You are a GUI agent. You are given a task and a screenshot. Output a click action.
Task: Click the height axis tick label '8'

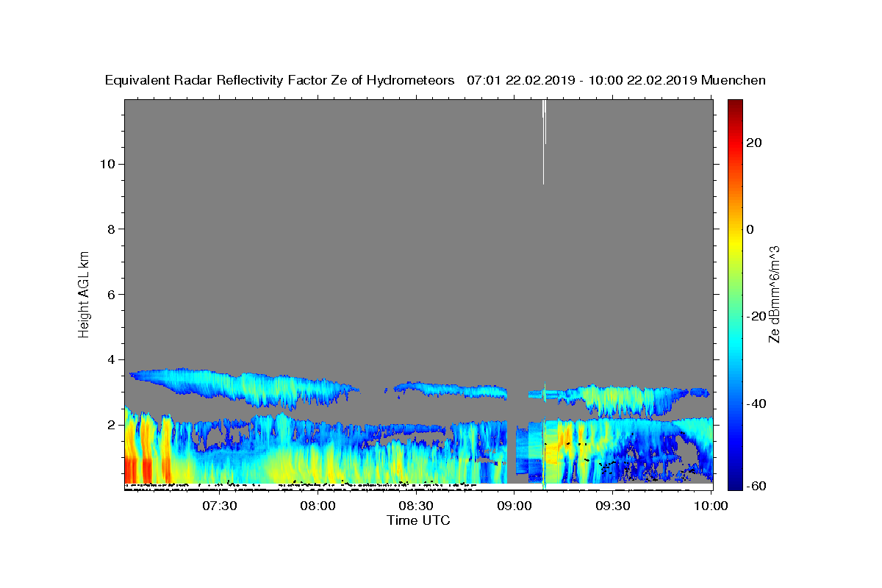point(112,229)
